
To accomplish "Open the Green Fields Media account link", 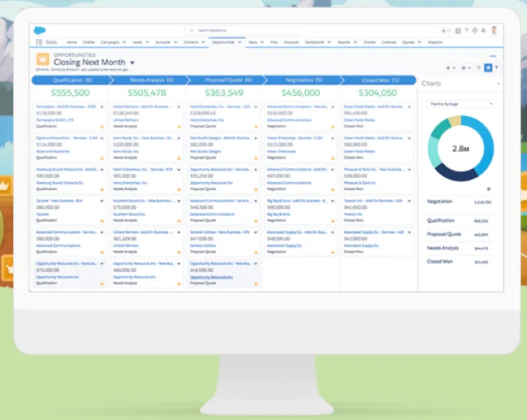I will pos(359,120).
